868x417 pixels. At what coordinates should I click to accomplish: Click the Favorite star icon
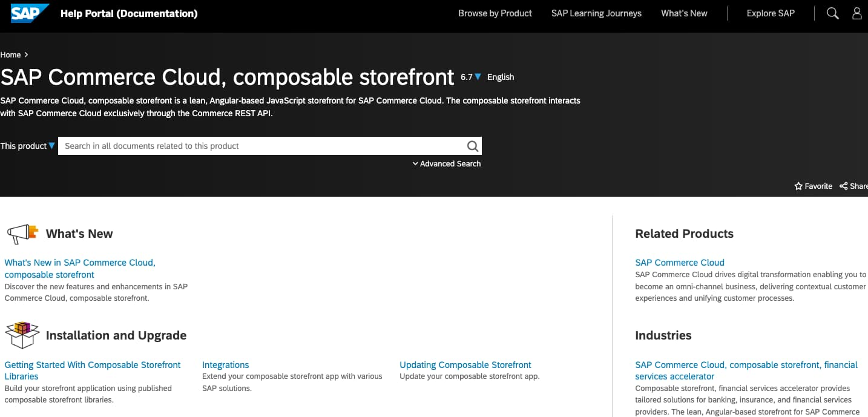[x=798, y=186]
